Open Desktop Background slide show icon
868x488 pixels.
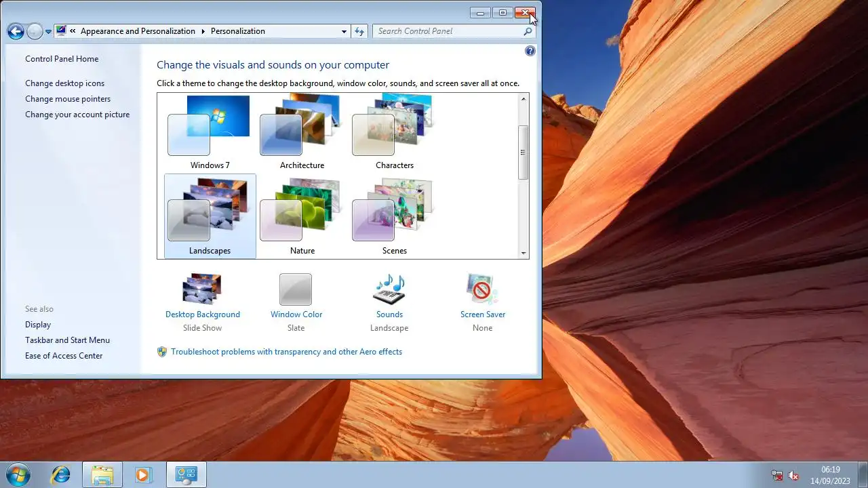tap(202, 289)
